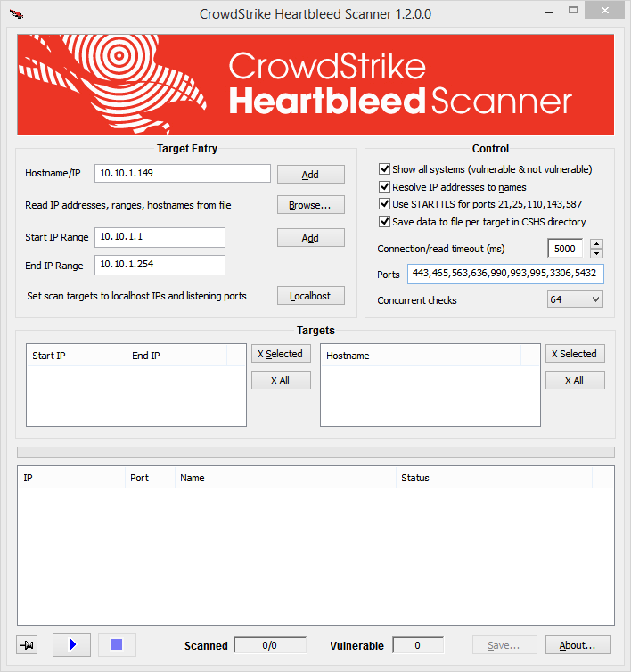Click the scan progress bar
Image resolution: width=631 pixels, height=672 pixels.
(315, 452)
